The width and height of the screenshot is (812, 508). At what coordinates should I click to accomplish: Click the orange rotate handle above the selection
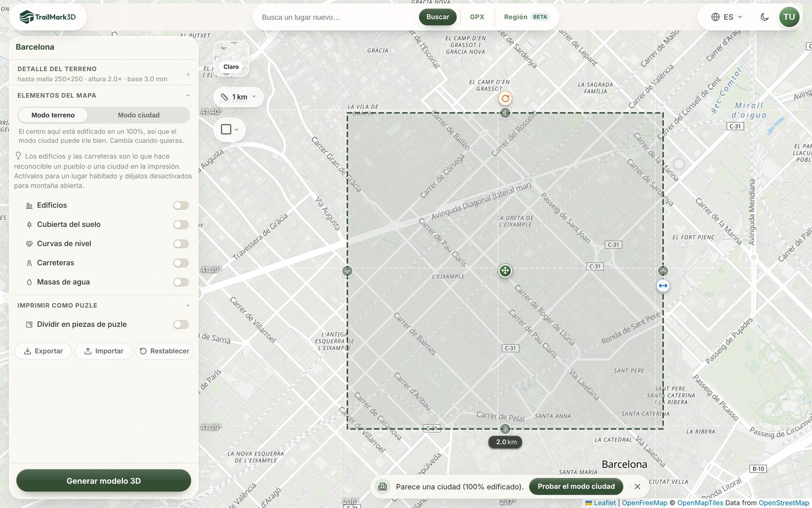coord(505,98)
